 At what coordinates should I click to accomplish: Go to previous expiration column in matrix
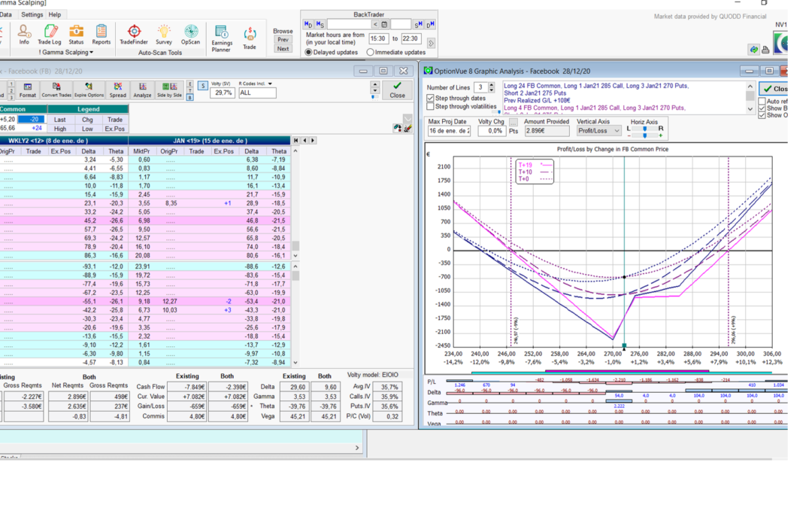click(304, 141)
